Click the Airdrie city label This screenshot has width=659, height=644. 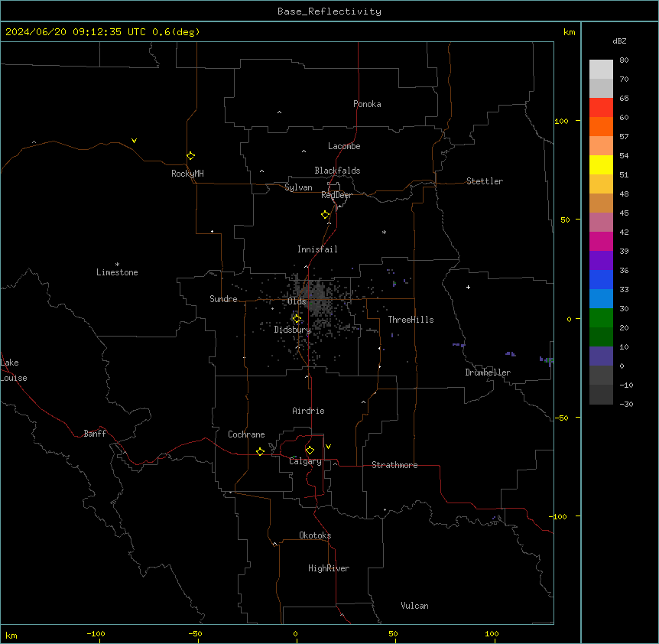pos(308,411)
